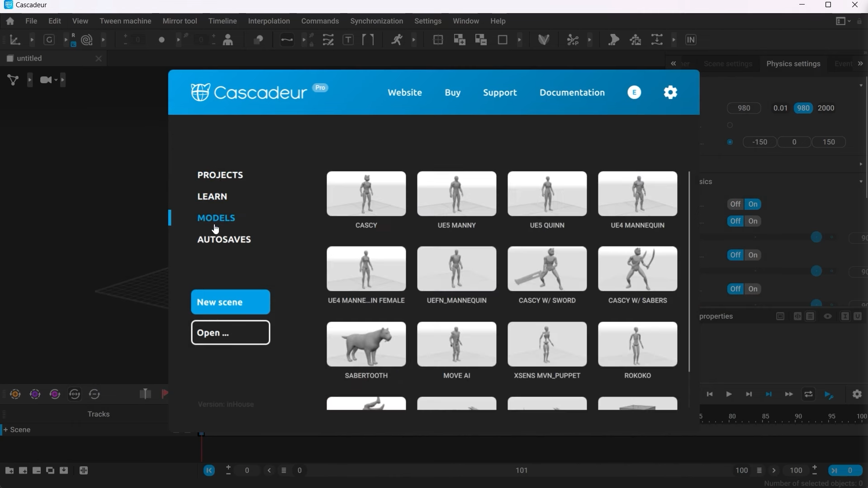This screenshot has width=868, height=488.
Task: Switch the first physics toggle to Off
Action: 735,204
